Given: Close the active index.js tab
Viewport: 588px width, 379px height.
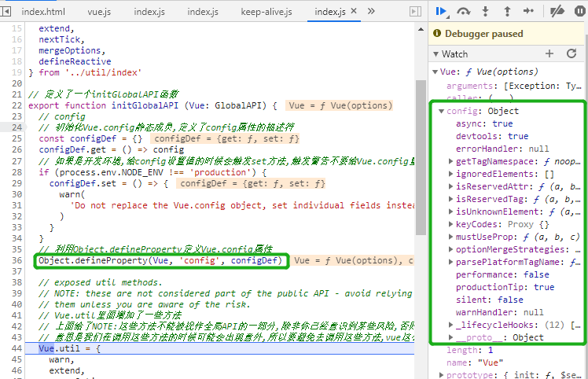Looking at the screenshot, I should point(353,11).
